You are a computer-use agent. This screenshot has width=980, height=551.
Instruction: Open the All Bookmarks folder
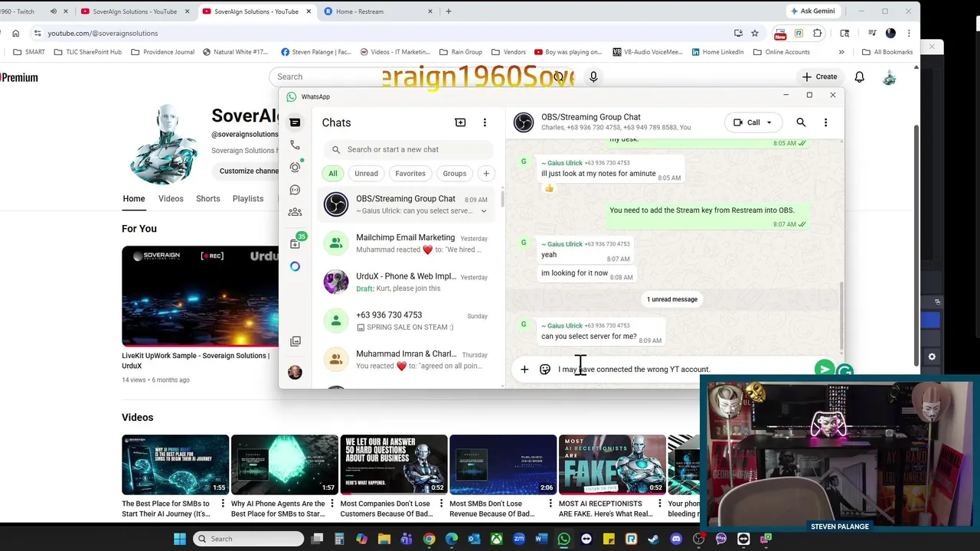pyautogui.click(x=887, y=52)
